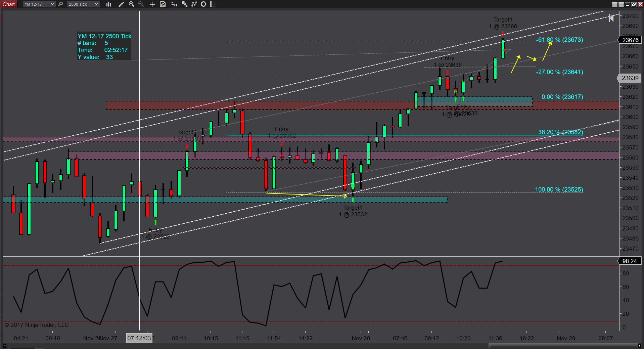Viewport: 644px width, 349px height.
Task: Select the crosshair cursor tool
Action: click(x=152, y=4)
